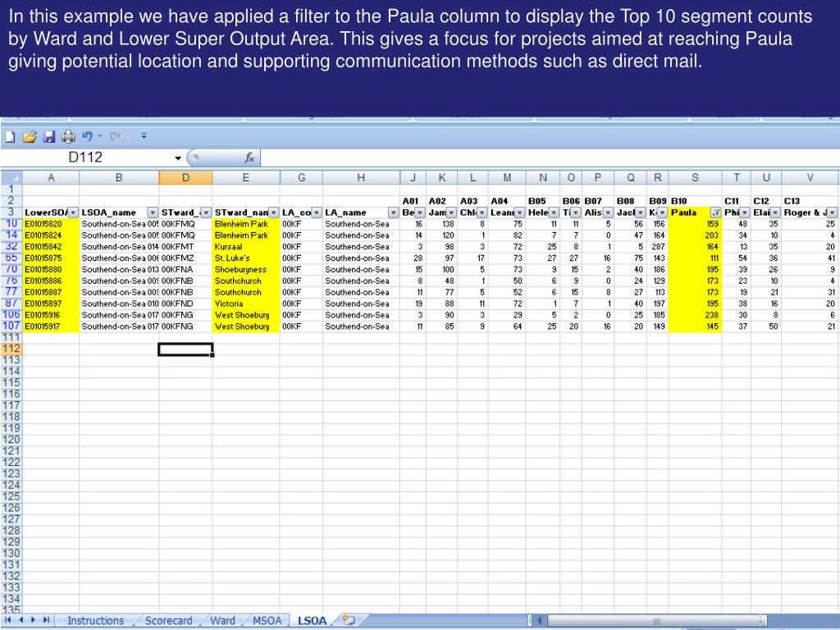Open the STward code filter dropdown in column D
840x630 pixels.
(x=206, y=212)
